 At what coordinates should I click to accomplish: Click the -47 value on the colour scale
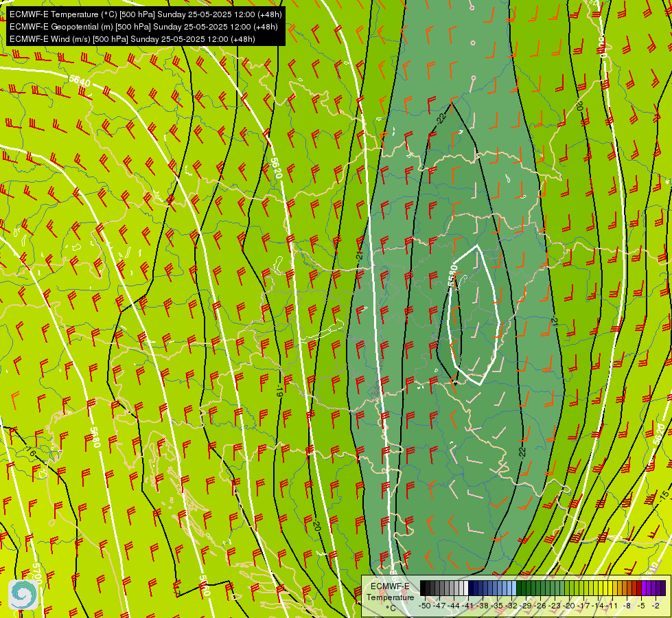439,606
